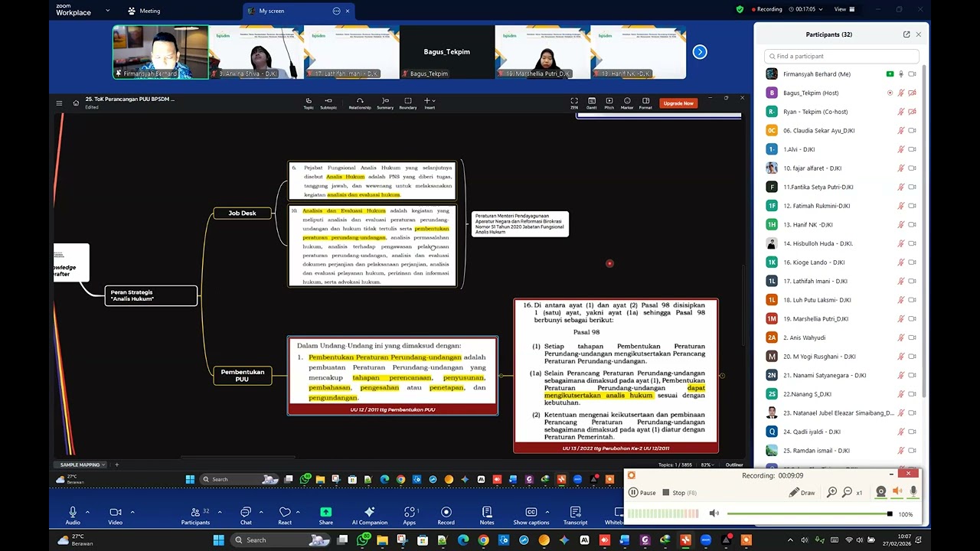Select participant Ryan - Tekpim (Co-host)
This screenshot has width=980, height=551.
pyautogui.click(x=841, y=112)
